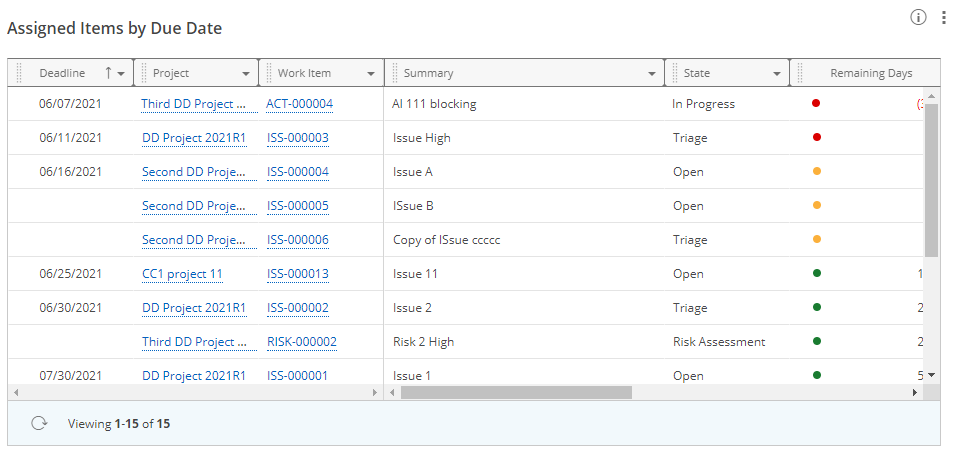The image size is (954, 460).
Task: Click the drag handle of State column
Action: [x=674, y=73]
